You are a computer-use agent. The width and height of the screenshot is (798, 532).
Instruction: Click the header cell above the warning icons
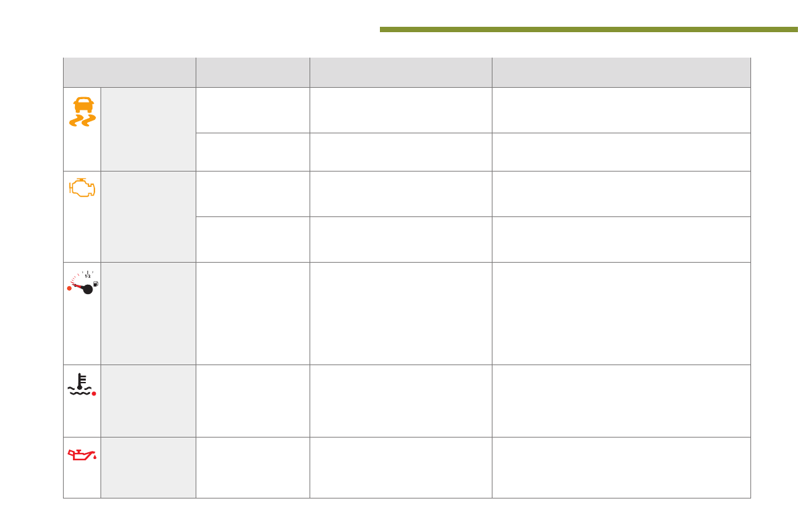tap(129, 72)
